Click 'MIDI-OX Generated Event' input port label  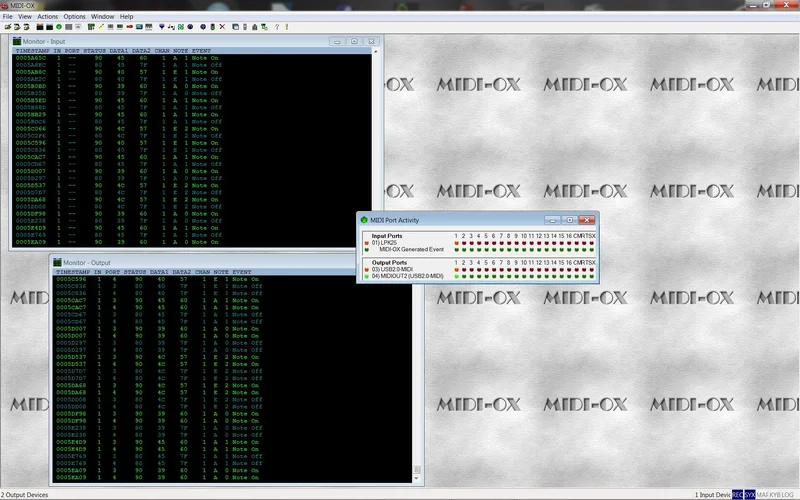point(411,249)
